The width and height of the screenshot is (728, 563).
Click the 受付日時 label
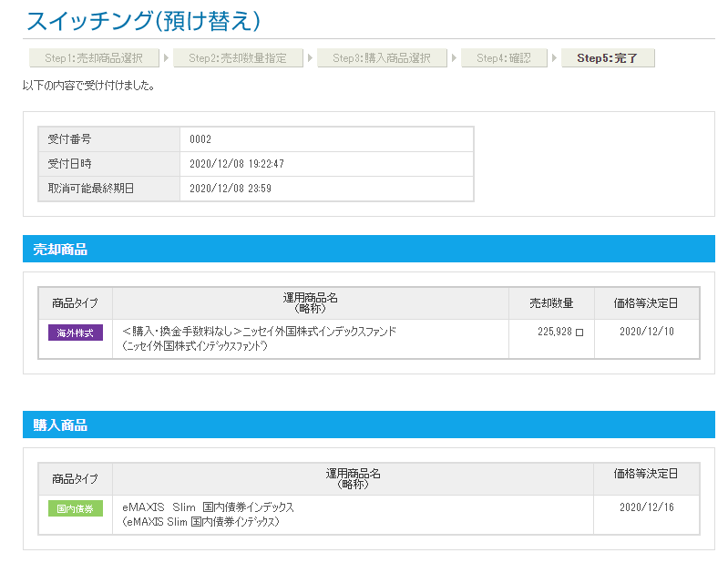pos(69,164)
